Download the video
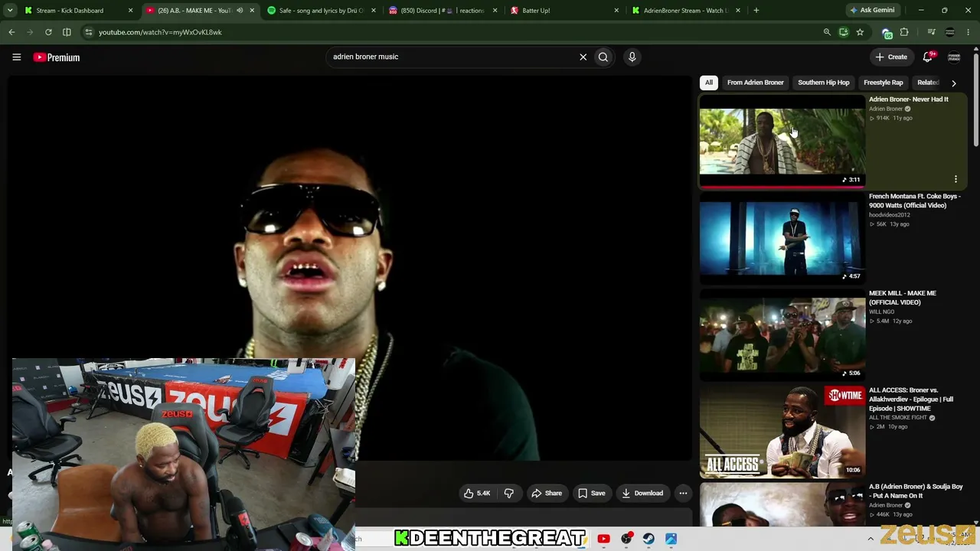The width and height of the screenshot is (980, 551). point(642,493)
